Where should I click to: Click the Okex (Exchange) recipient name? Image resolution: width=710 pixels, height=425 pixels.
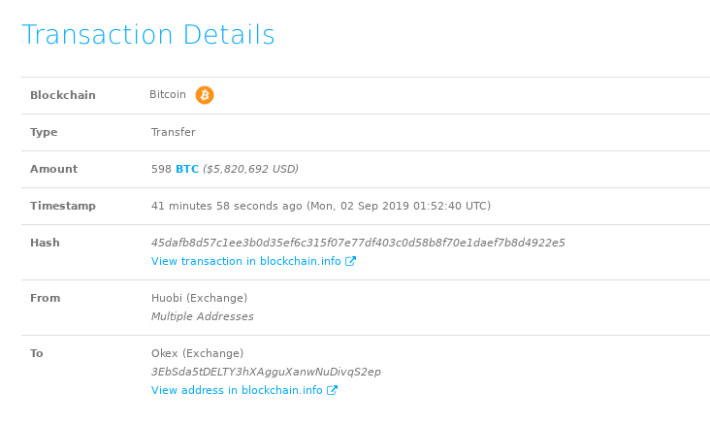pos(197,353)
